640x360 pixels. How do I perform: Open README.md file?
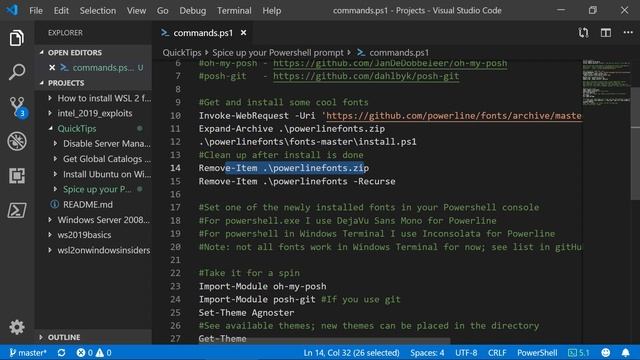[93, 204]
